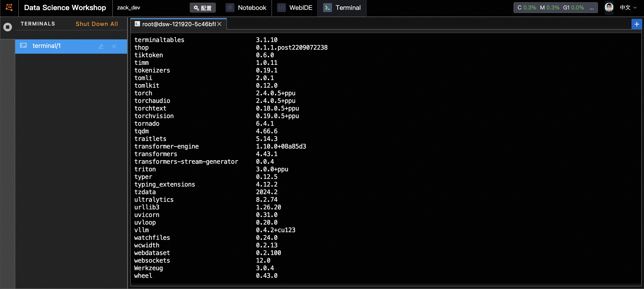Click Shut Down All terminals link
Screen dimensions: 644x289
[x=97, y=24]
